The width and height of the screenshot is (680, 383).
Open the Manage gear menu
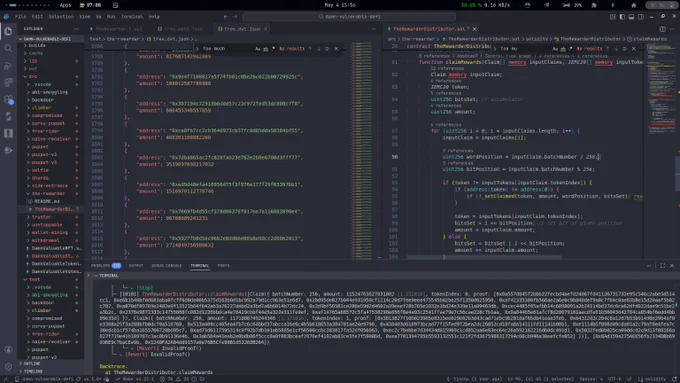pyautogui.click(x=8, y=367)
